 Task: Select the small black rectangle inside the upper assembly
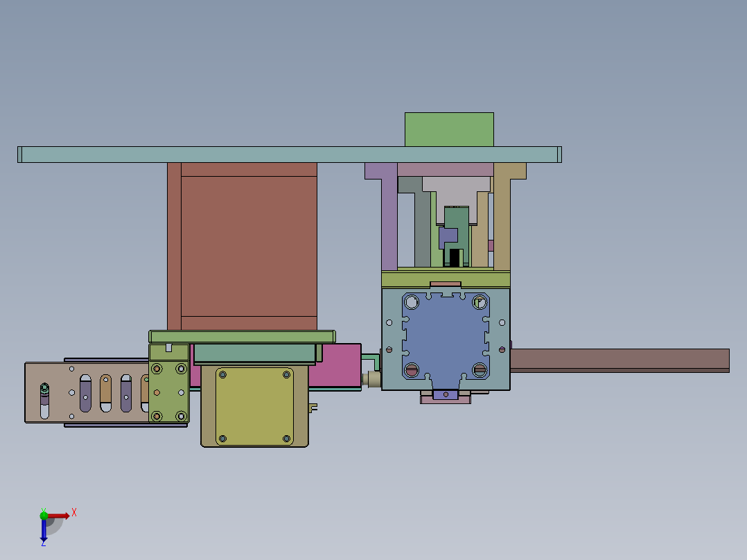(x=455, y=258)
